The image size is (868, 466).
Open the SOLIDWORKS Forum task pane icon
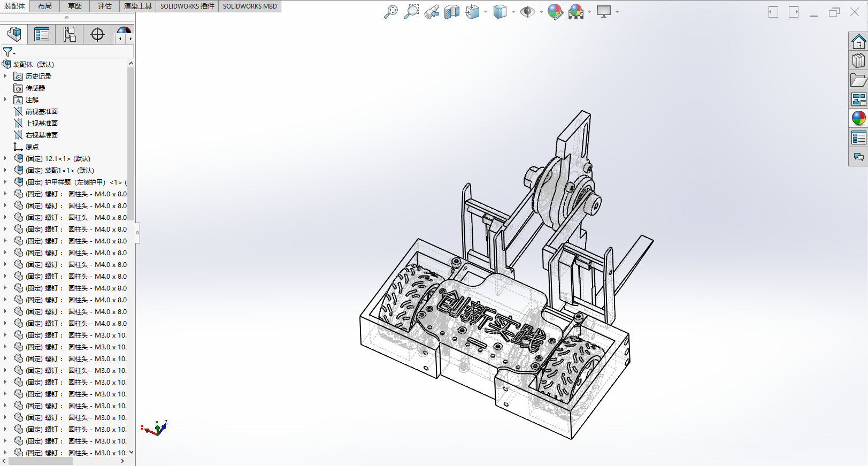(858, 157)
